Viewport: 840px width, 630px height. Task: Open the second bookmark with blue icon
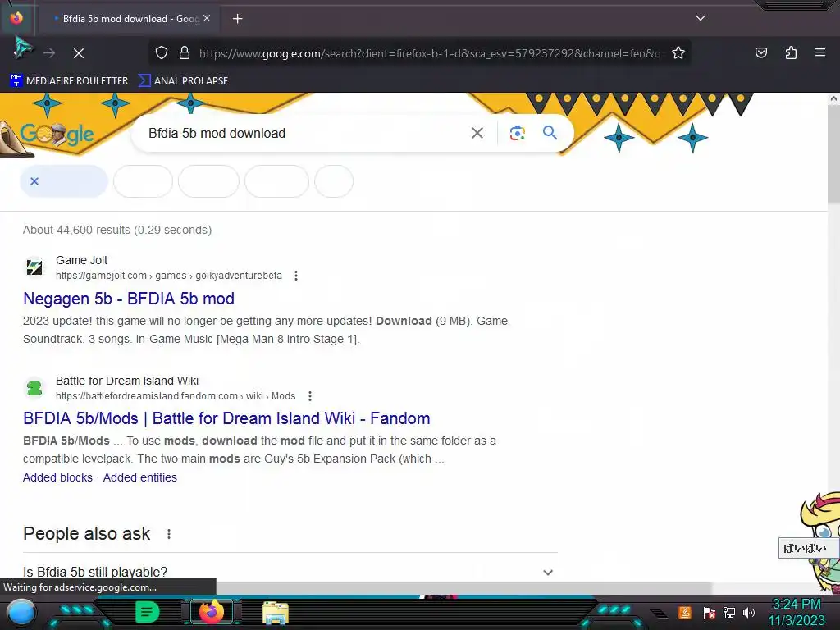coord(183,81)
